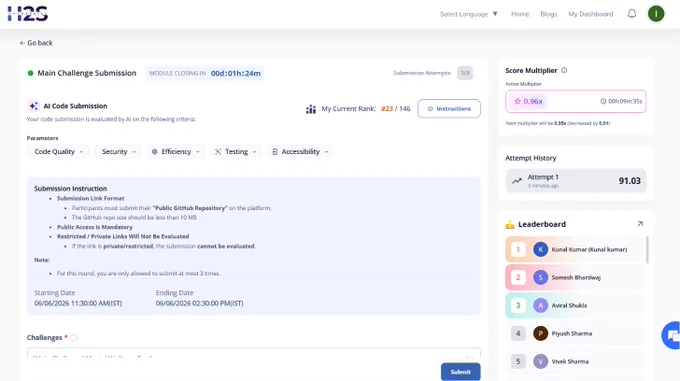
Task: Click the 0.96x star multiplier badge
Action: pyautogui.click(x=528, y=101)
